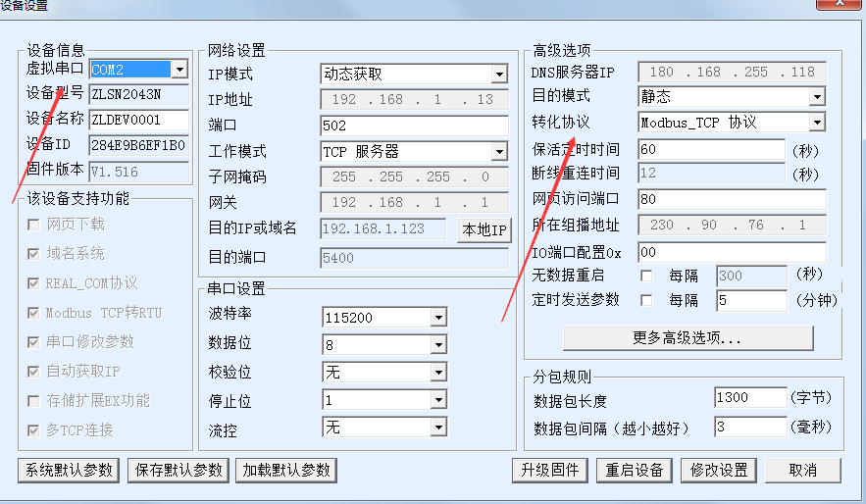Screen dimensions: 866x504
Task: Click the 设备名称 ZLDEV0001 text field
Action: pos(138,121)
